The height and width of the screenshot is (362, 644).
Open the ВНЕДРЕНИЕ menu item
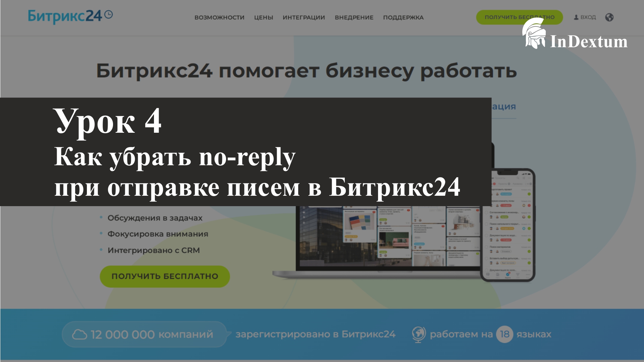pos(354,17)
